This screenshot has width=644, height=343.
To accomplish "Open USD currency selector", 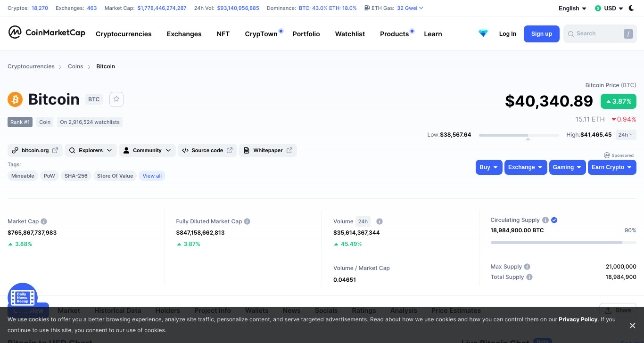I will point(609,8).
